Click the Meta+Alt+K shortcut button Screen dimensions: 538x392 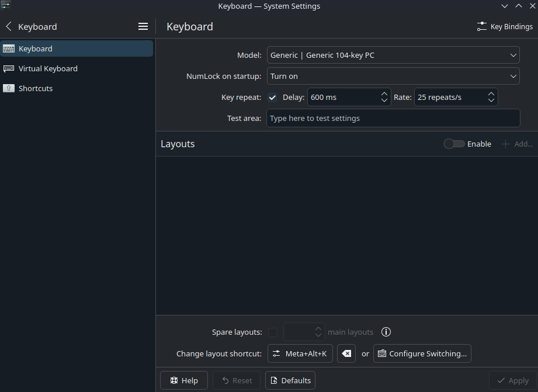(300, 353)
